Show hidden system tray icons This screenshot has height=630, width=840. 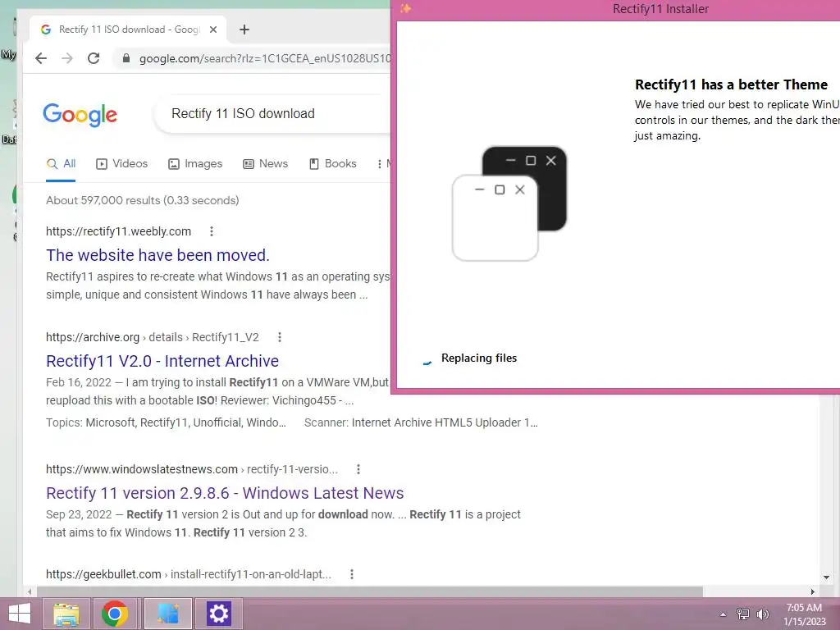(x=723, y=614)
